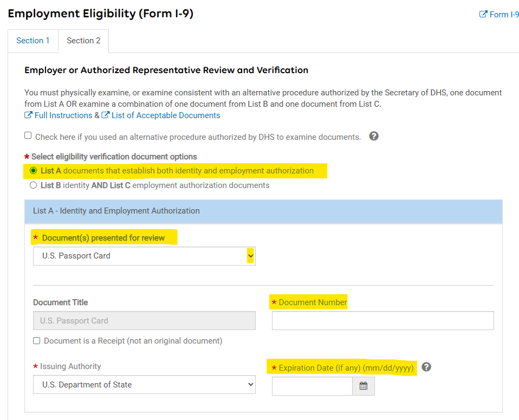Click the 'Select eligibility verification document options' label
The height and width of the screenshot is (420, 519).
click(114, 157)
